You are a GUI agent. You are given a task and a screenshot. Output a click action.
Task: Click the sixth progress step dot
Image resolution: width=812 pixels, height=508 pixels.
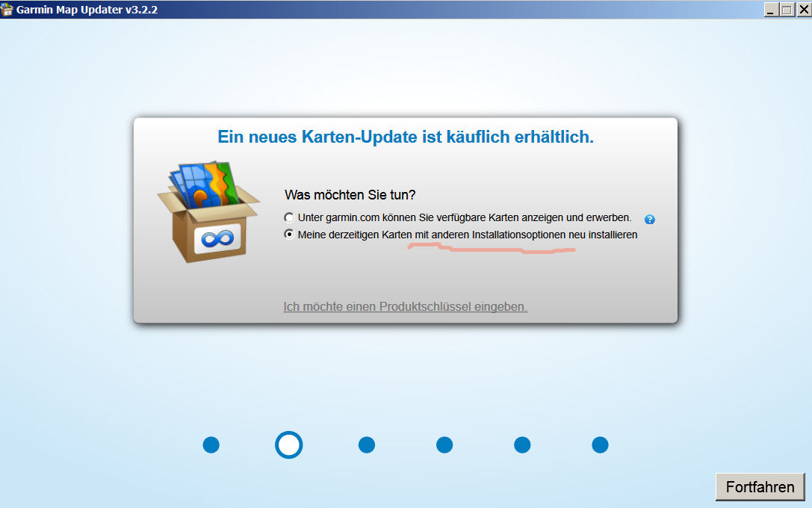coord(600,445)
